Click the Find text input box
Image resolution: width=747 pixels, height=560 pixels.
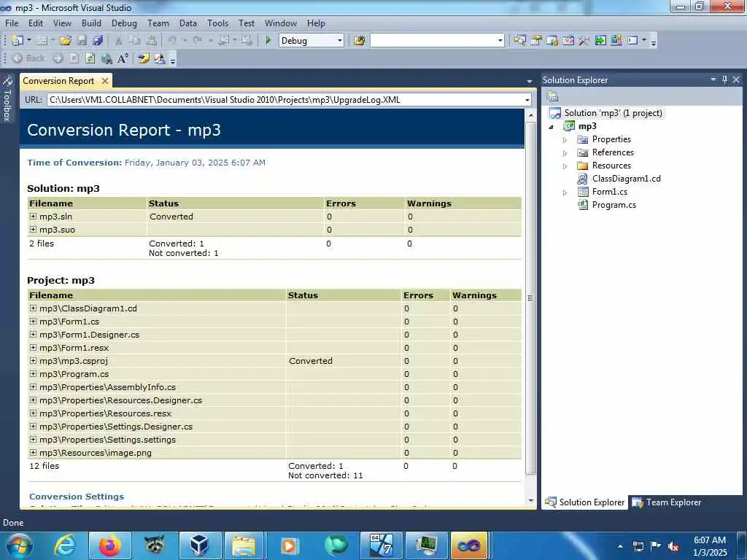(x=433, y=41)
